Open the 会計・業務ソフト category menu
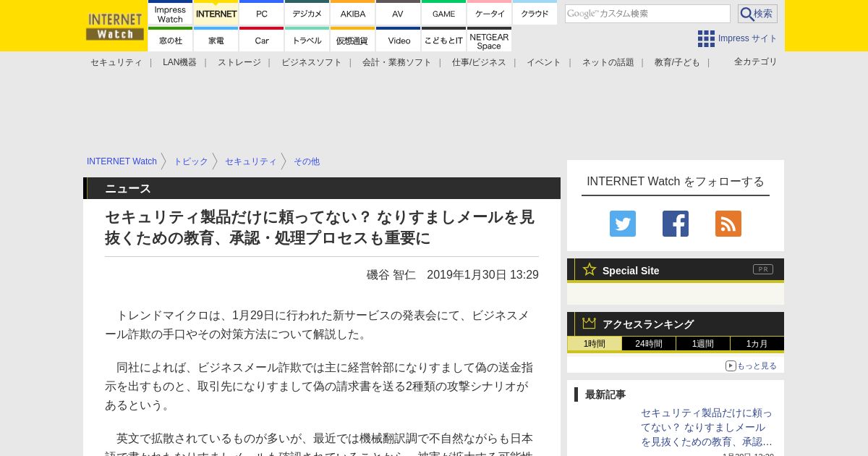This screenshot has height=456, width=868. pyautogui.click(x=397, y=62)
